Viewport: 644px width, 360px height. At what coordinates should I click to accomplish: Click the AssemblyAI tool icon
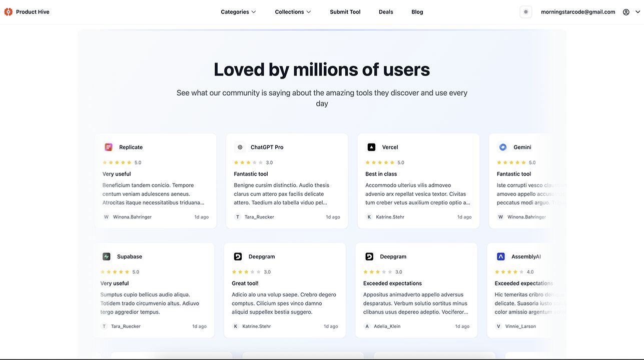501,256
